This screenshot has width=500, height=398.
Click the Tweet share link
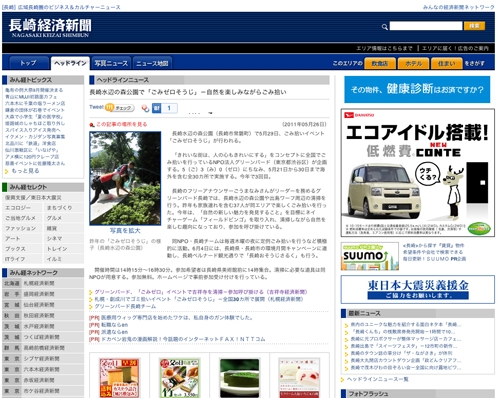pyautogui.click(x=96, y=107)
